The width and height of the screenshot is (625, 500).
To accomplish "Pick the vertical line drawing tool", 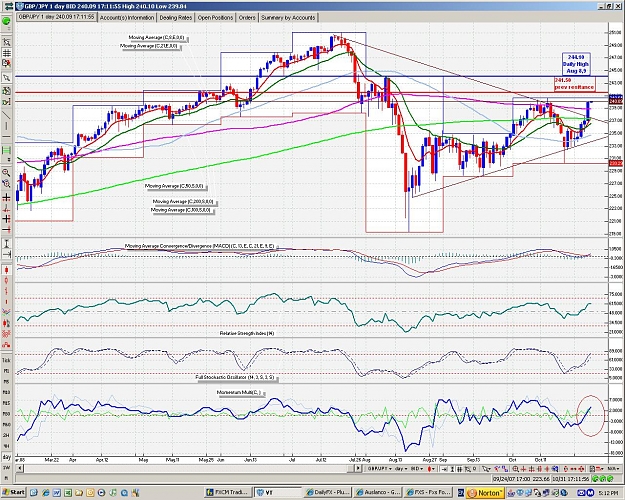I will [6, 126].
